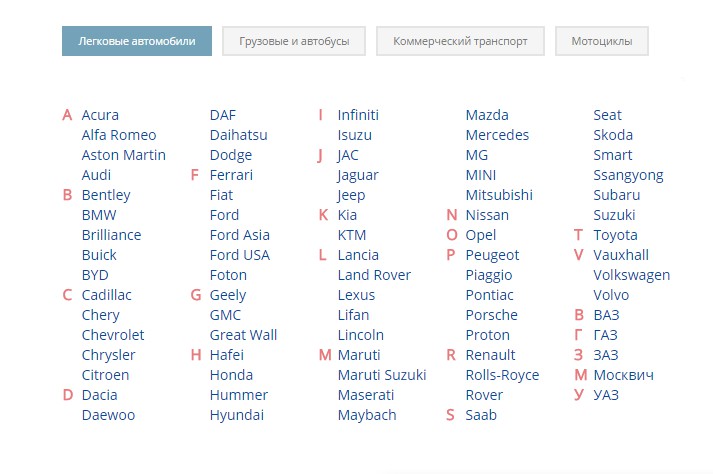713x474 pixels.
Task: Select the Land Rover brand
Action: coord(374,275)
